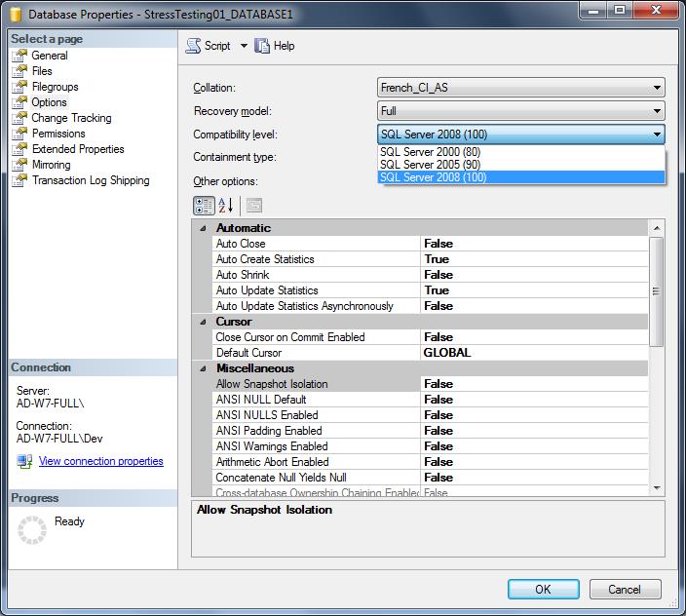Open the Mirroring page
The image size is (686, 616).
[52, 165]
